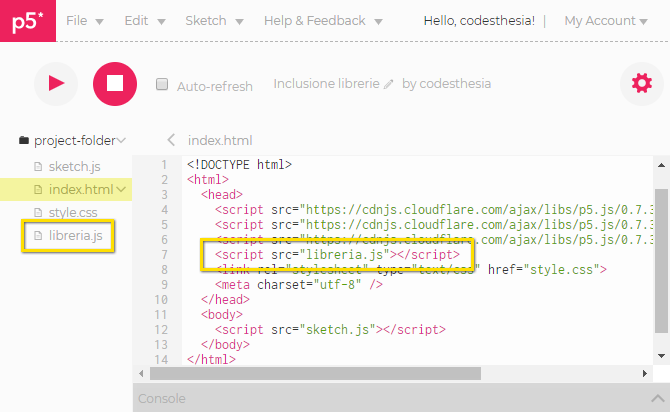Click the Console panel header
The height and width of the screenshot is (412, 670).
[x=401, y=398]
